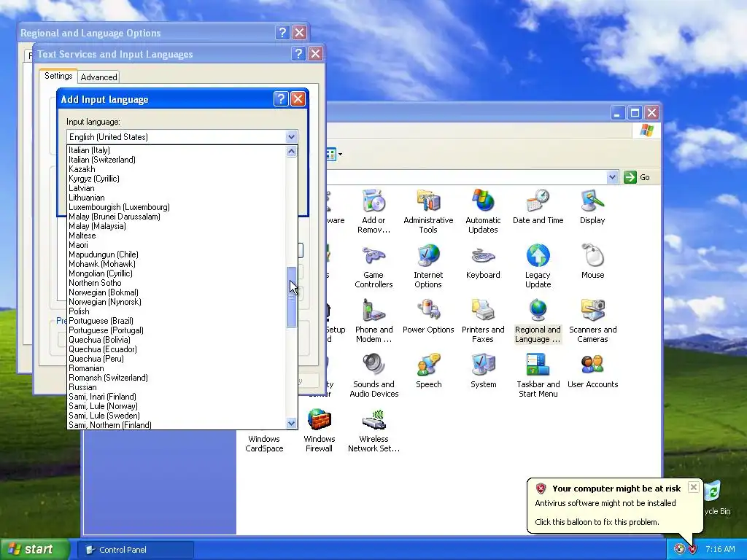Open the Start menu
The width and height of the screenshot is (747, 560).
(34, 549)
